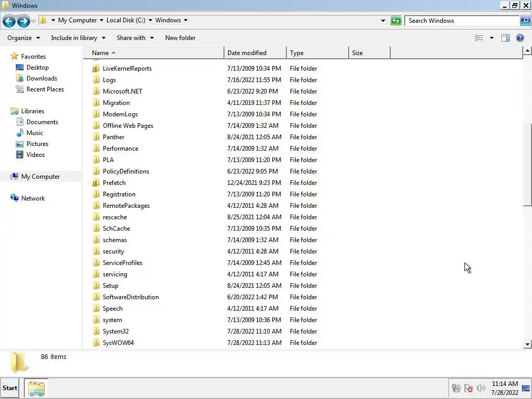This screenshot has width=532, height=399.
Task: Click the scroll down arrow of file list
Action: pos(527,344)
